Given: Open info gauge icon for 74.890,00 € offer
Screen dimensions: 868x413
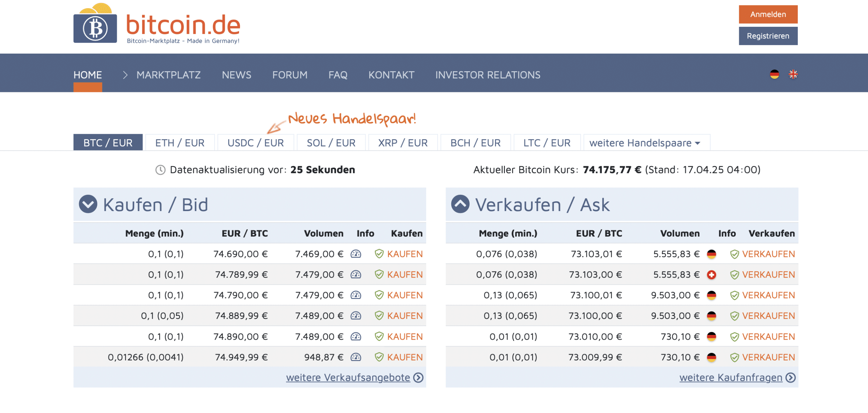Looking at the screenshot, I should pos(356,337).
